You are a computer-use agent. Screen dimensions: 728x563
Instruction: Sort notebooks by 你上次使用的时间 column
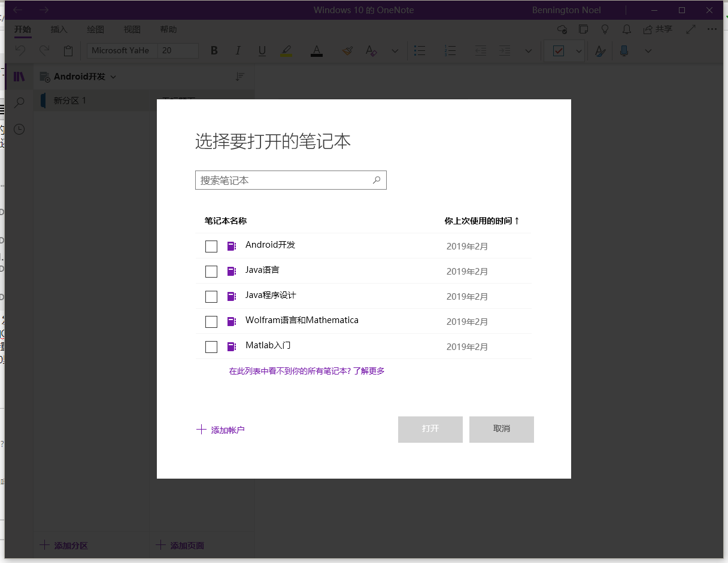(482, 221)
